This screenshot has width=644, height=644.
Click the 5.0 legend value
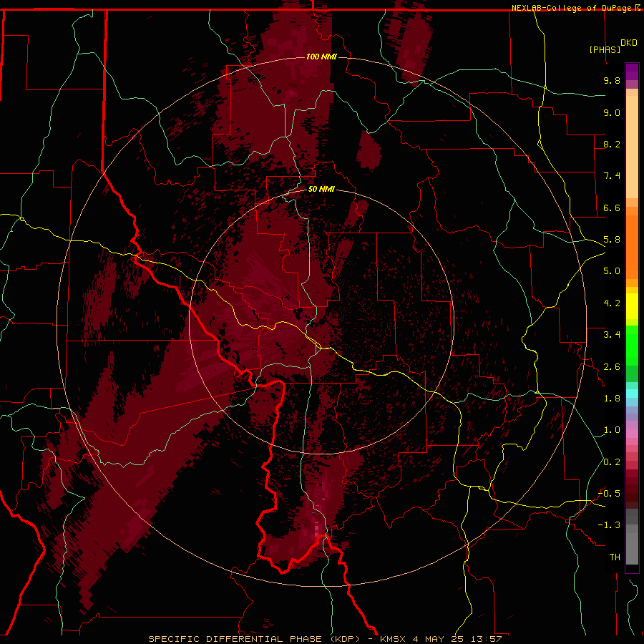(x=612, y=271)
